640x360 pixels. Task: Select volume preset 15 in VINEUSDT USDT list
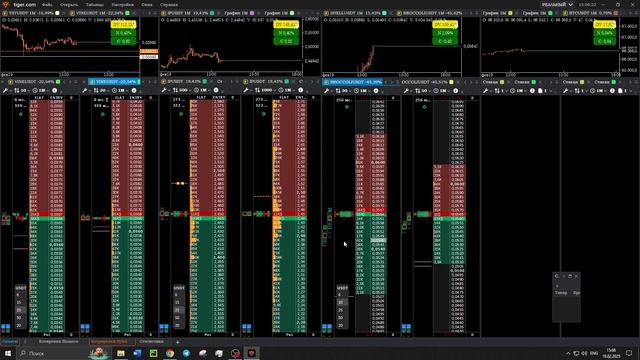tap(19, 302)
